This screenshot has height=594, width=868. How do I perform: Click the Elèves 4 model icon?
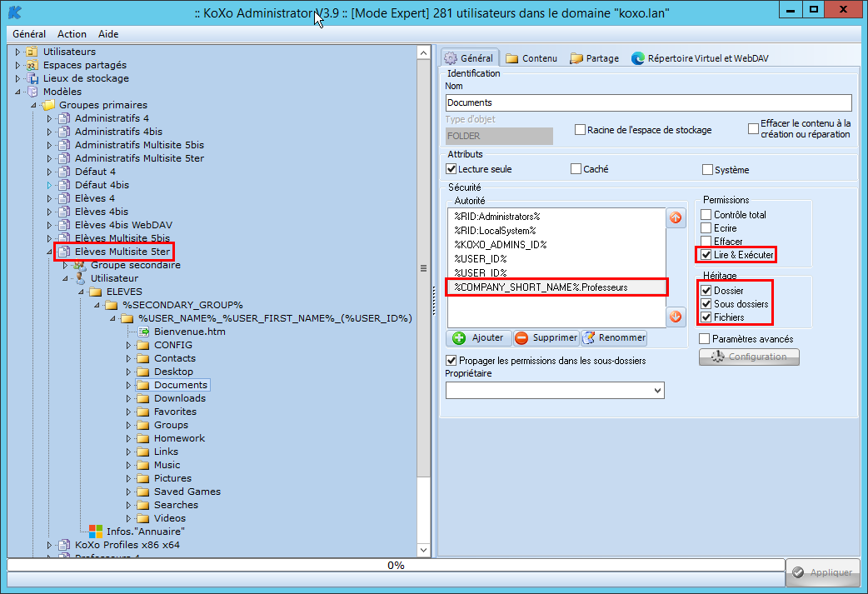64,198
